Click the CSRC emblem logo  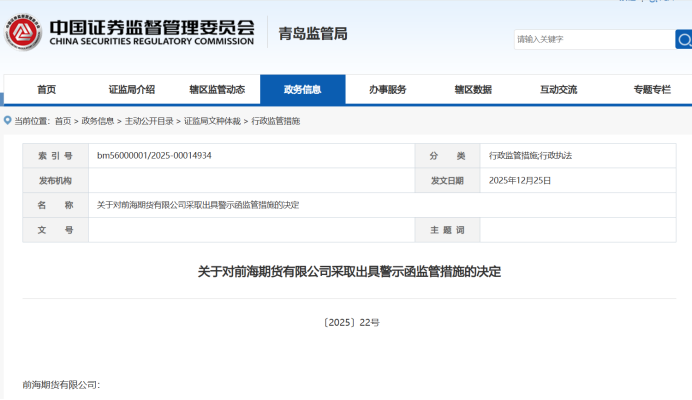click(22, 33)
